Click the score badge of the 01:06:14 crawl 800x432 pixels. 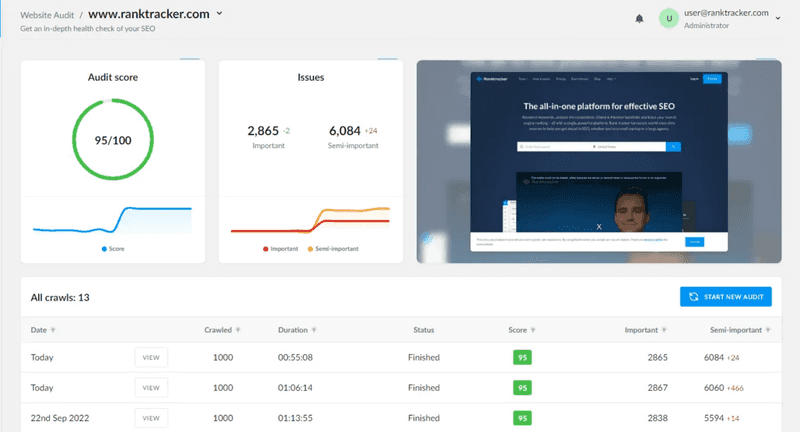tap(522, 388)
